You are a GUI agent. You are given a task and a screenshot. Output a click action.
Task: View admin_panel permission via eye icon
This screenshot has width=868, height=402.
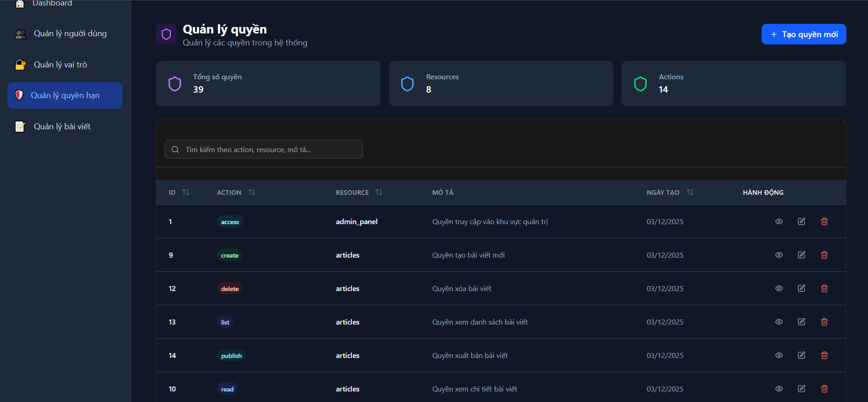tap(779, 221)
